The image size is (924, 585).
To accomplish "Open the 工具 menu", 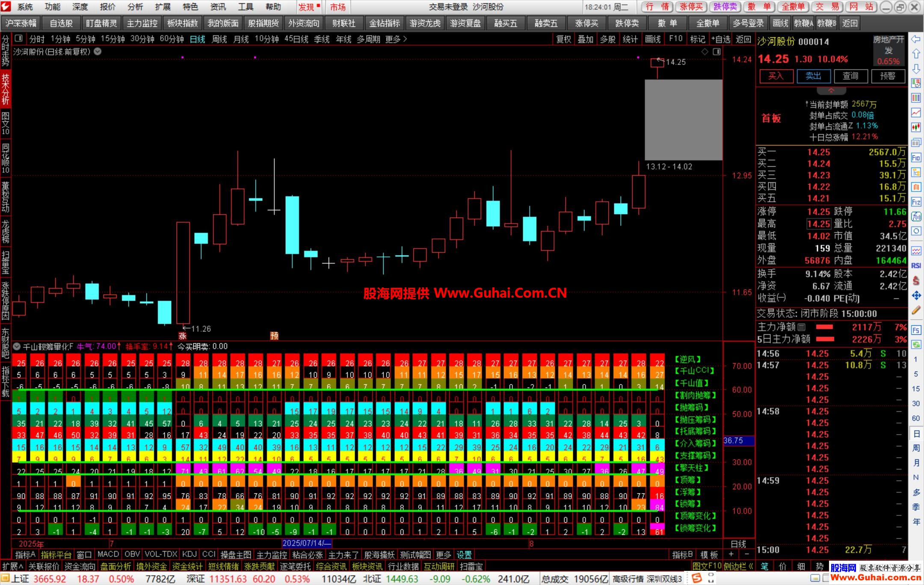I will click(246, 7).
